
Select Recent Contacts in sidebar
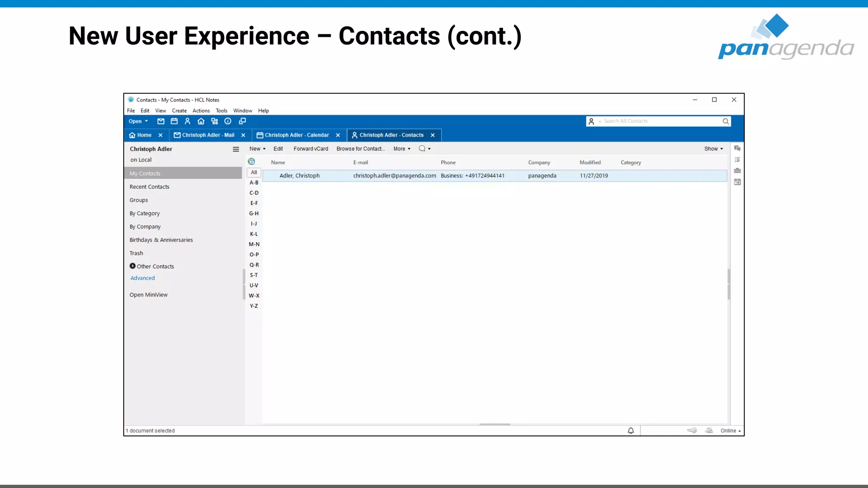point(149,187)
